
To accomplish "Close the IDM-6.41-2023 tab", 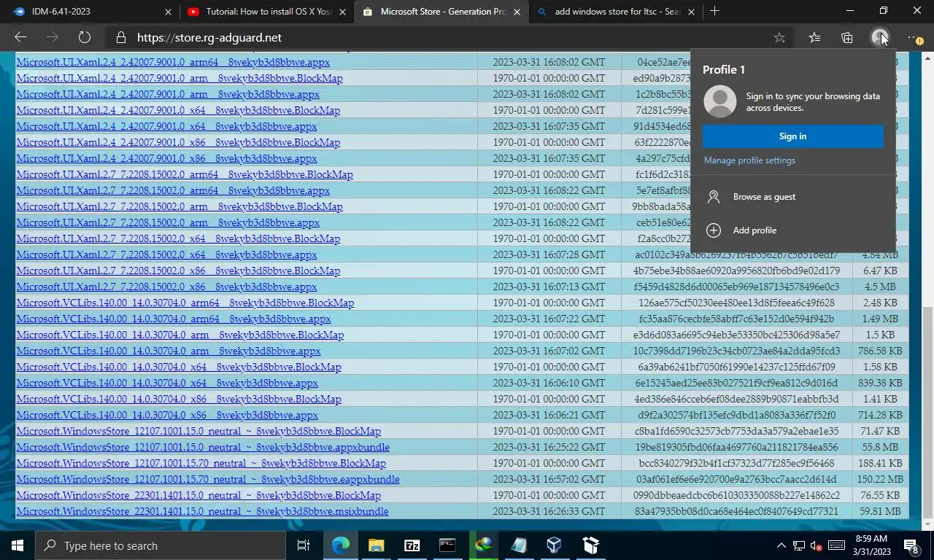I will pos(168,12).
